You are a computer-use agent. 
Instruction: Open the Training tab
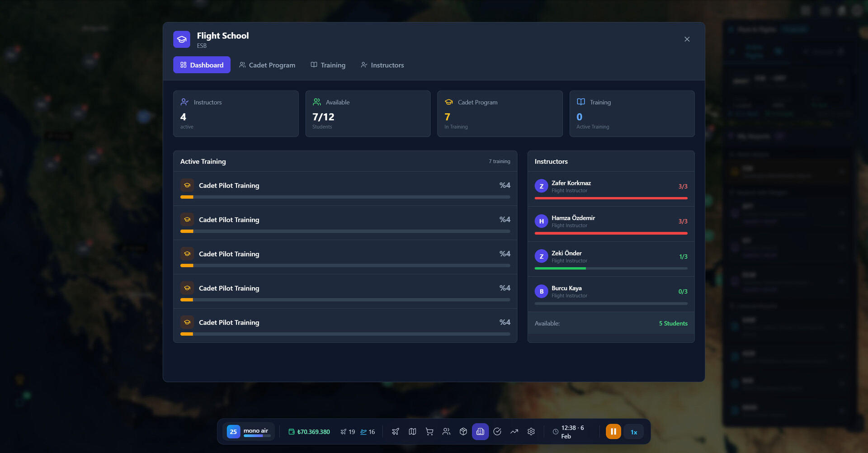[328, 65]
